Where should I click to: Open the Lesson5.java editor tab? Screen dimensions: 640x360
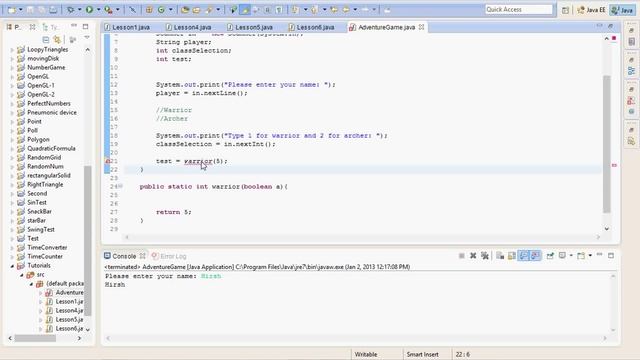click(x=250, y=27)
